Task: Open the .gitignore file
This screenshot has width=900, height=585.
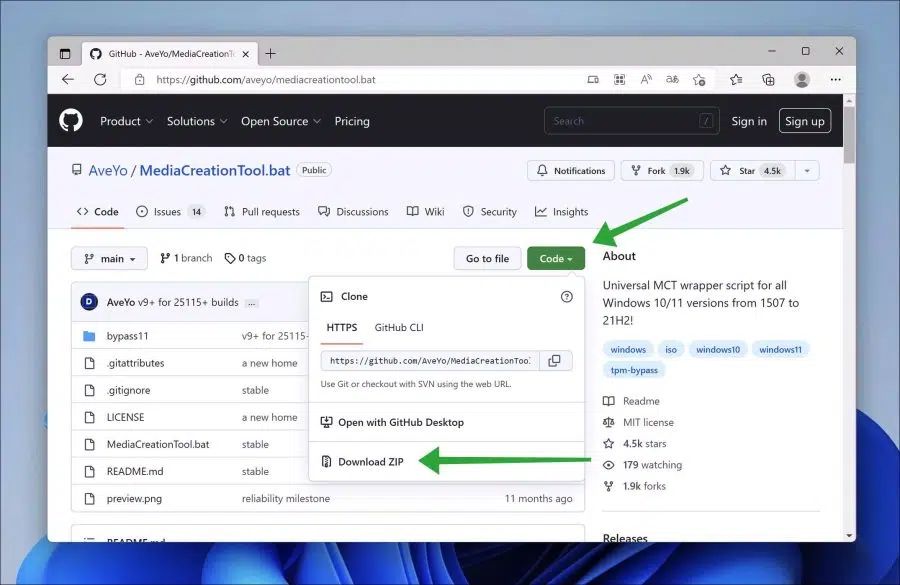Action: (129, 390)
